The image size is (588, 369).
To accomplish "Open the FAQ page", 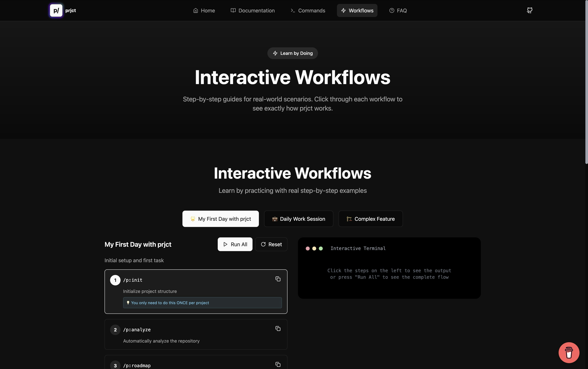I will tap(398, 10).
